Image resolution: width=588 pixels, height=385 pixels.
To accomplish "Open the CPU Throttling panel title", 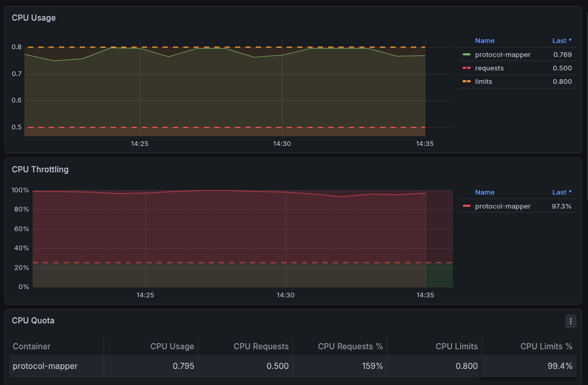I will click(x=40, y=169).
